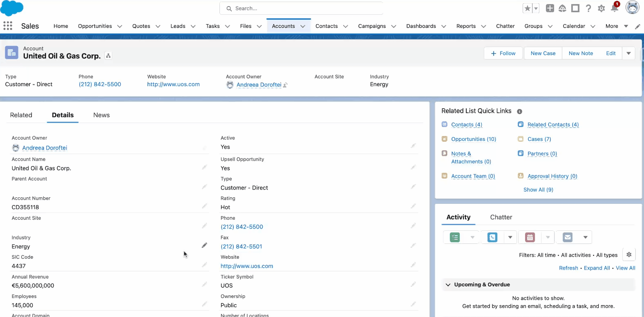Open website http://www.uos.com in header
The width and height of the screenshot is (644, 317).
tap(173, 85)
